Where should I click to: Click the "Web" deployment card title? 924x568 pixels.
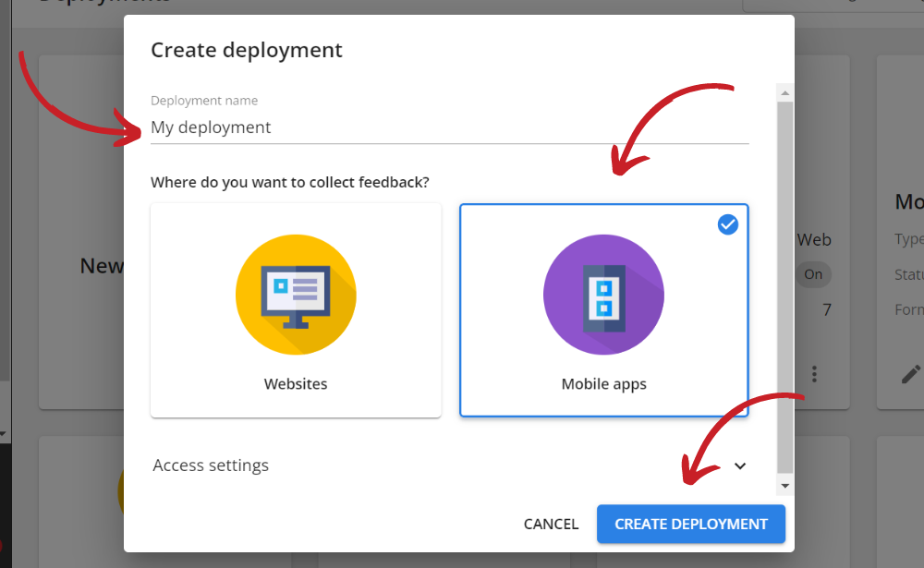tap(814, 239)
